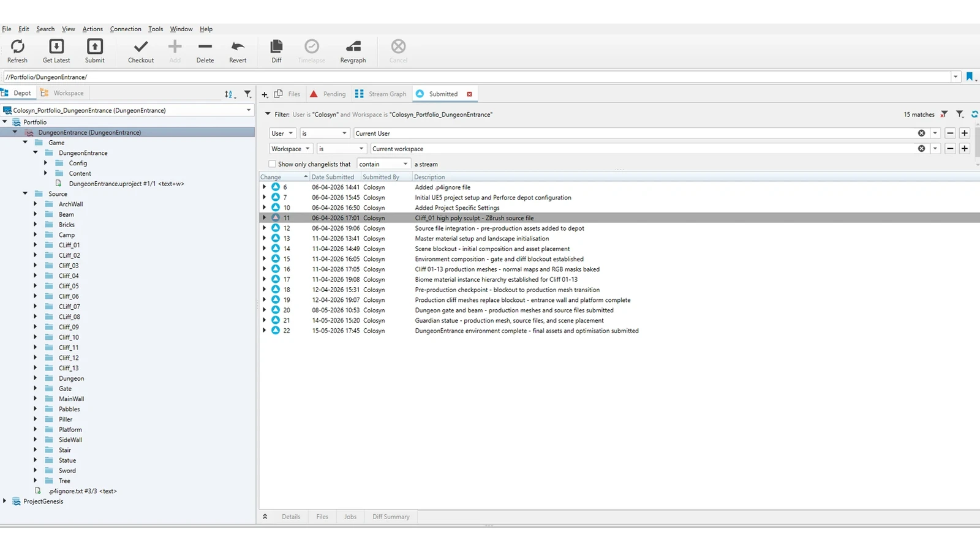The height and width of the screenshot is (551, 980).
Task: Expand the Config folder in tree
Action: (x=46, y=163)
